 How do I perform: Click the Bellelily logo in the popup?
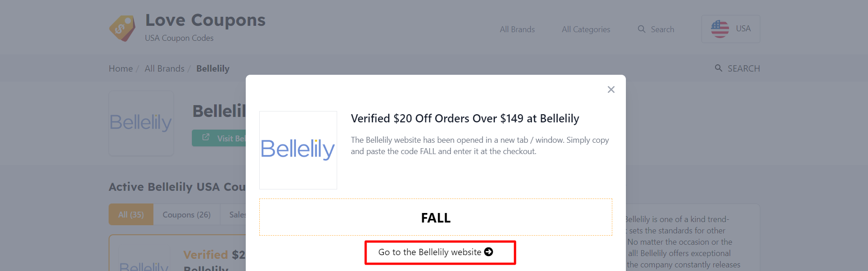(x=298, y=150)
